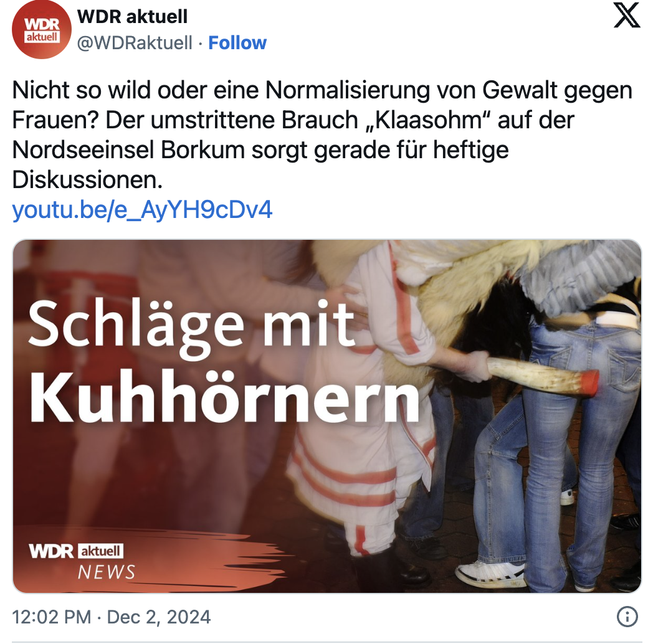Open the @WDRaktuell handle link

(135, 43)
